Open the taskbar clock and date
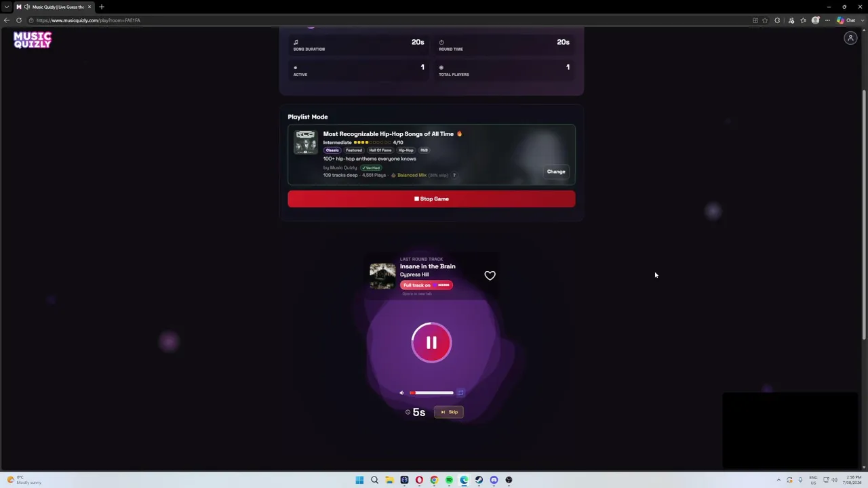Image resolution: width=868 pixels, height=488 pixels. pos(853,480)
